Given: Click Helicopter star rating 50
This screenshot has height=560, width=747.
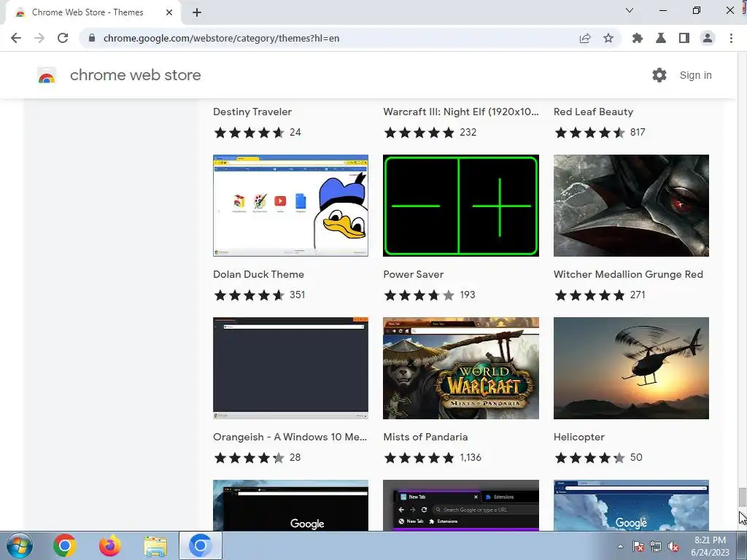Looking at the screenshot, I should coord(598,458).
